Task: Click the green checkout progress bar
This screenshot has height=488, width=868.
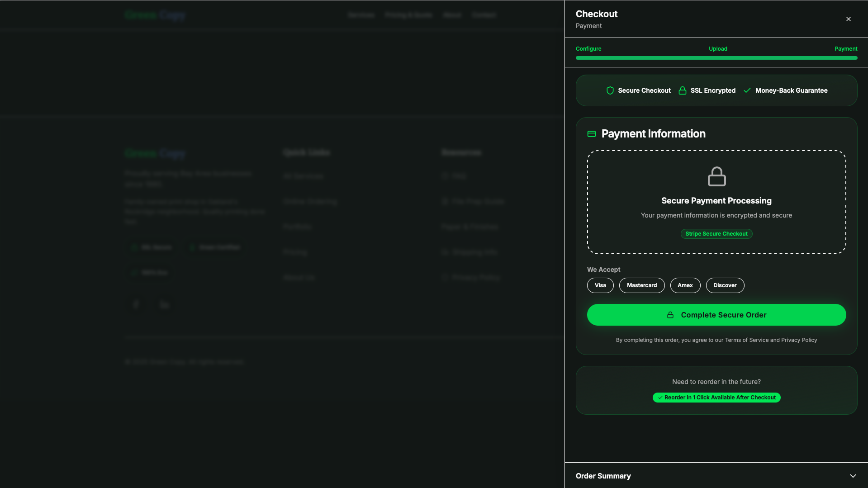Action: coord(716,58)
